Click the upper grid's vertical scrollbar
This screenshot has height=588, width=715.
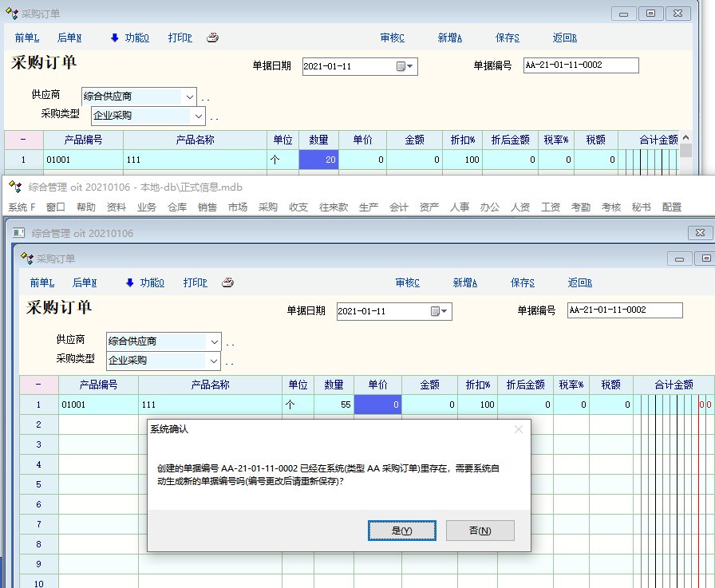[685, 160]
